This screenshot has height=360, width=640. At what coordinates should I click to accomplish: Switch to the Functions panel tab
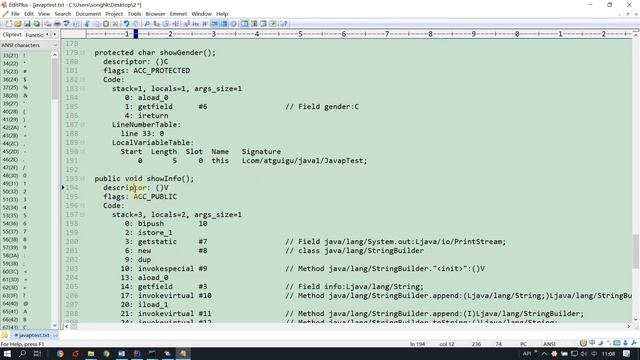34,35
